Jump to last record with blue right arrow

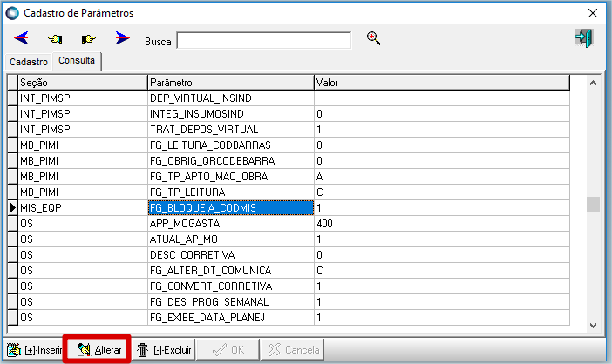pyautogui.click(x=122, y=38)
